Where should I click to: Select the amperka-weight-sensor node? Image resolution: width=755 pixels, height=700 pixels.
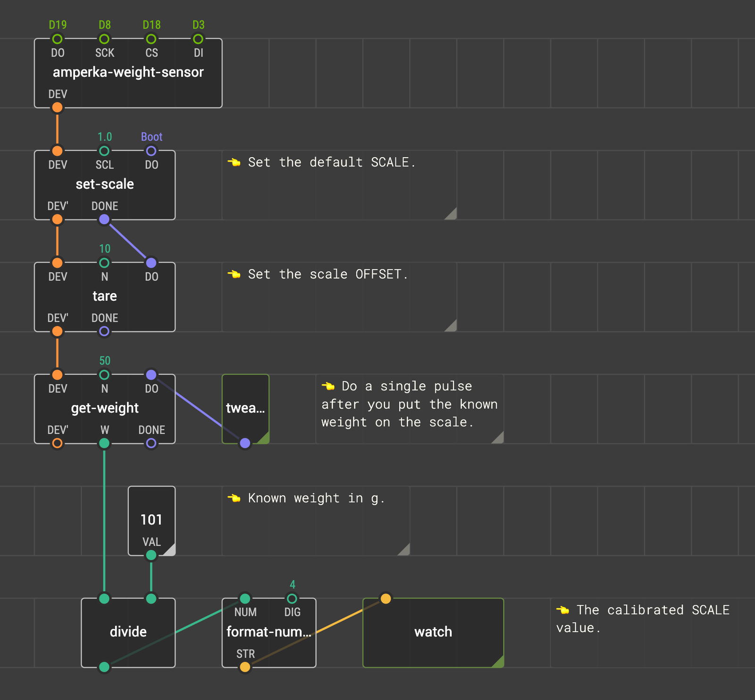click(128, 73)
